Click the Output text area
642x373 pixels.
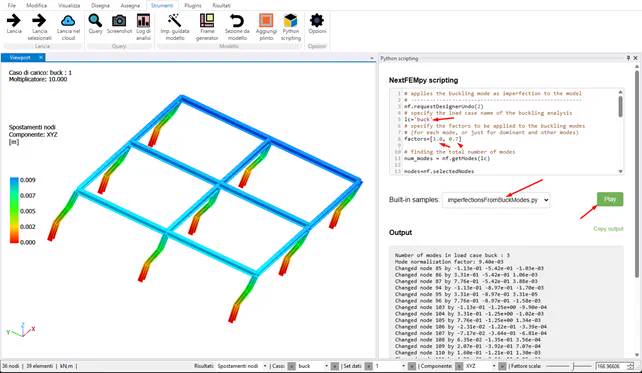click(506, 302)
